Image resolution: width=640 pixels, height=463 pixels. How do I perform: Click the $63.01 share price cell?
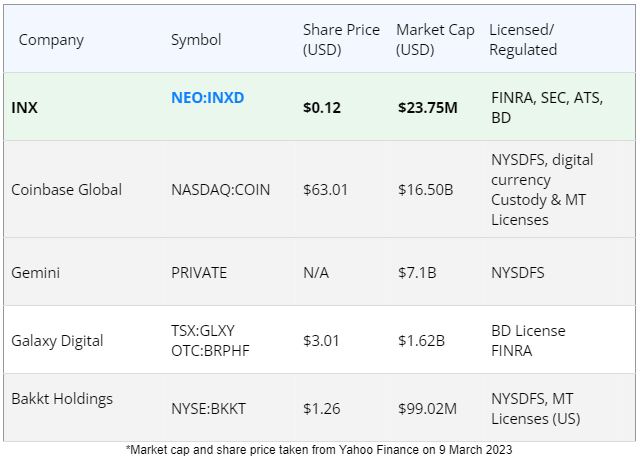(325, 189)
